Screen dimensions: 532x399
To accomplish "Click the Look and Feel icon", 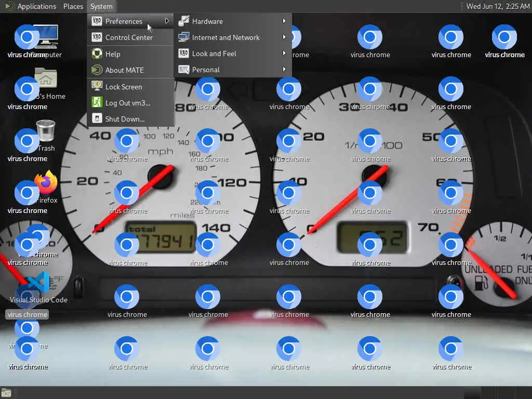I will (x=183, y=54).
